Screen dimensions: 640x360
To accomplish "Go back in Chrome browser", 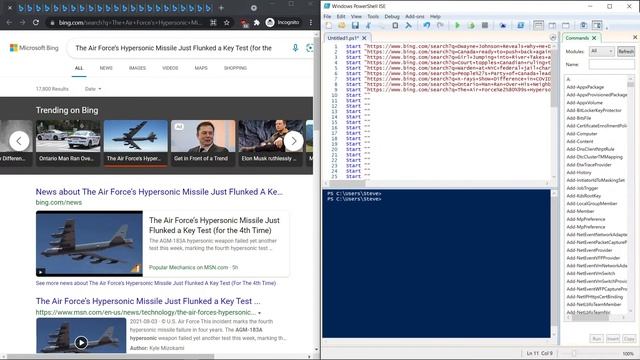I will pos(9,22).
